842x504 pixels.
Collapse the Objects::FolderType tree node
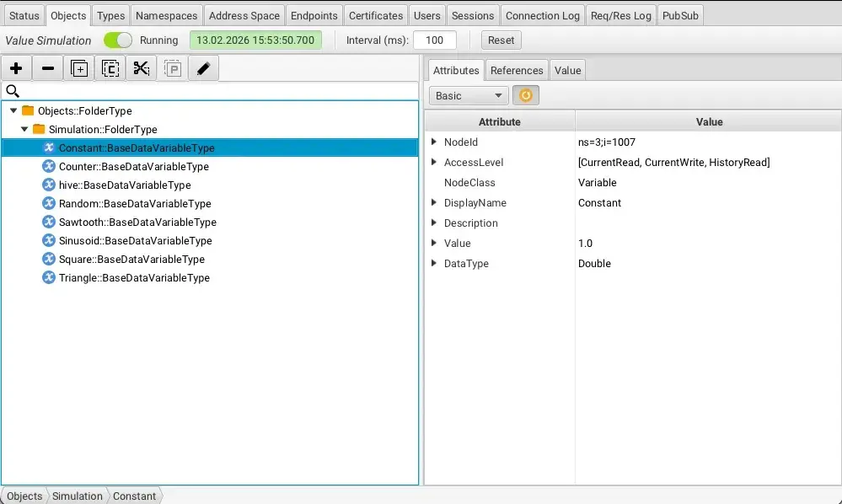point(13,110)
